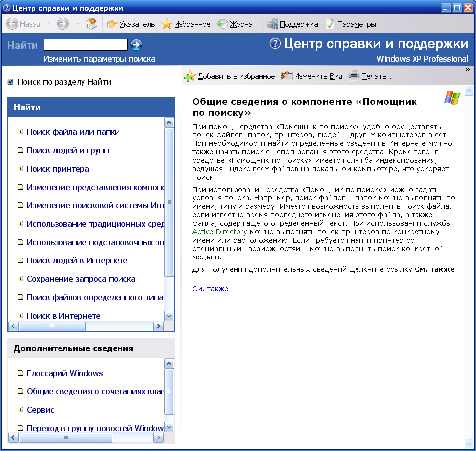
Task: Click Дополнительные сведения list scroll-down arrow
Action: click(169, 427)
